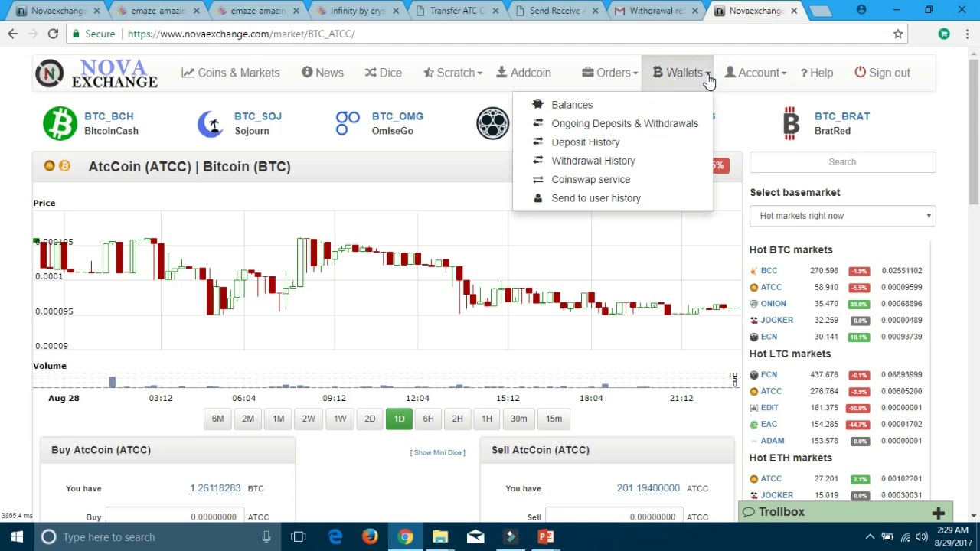This screenshot has height=551, width=980.
Task: Open the News page
Action: click(x=322, y=73)
